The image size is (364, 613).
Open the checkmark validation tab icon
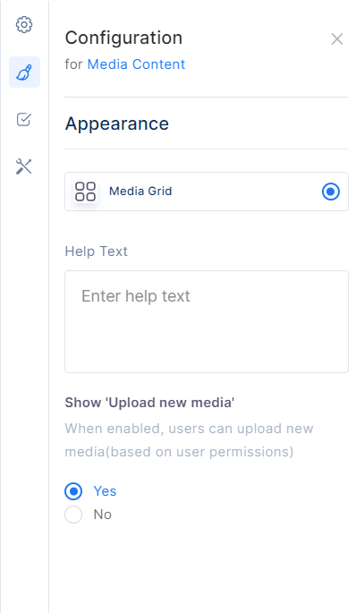[24, 119]
